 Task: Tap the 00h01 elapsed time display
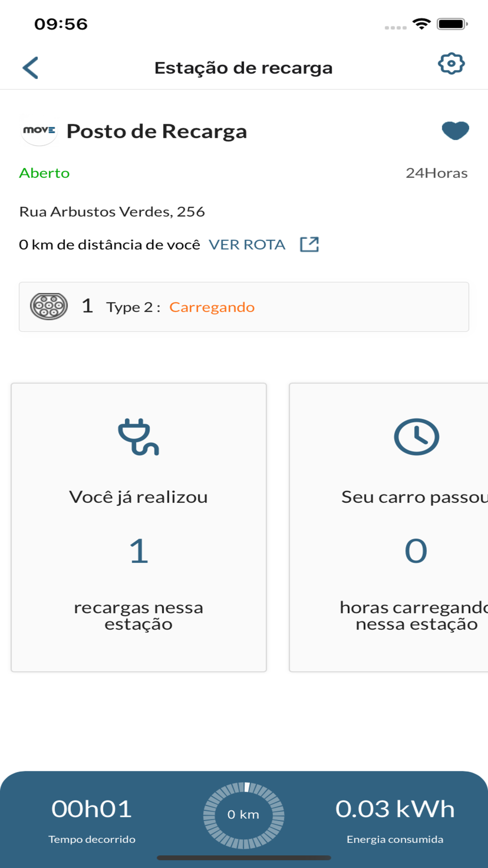click(91, 809)
